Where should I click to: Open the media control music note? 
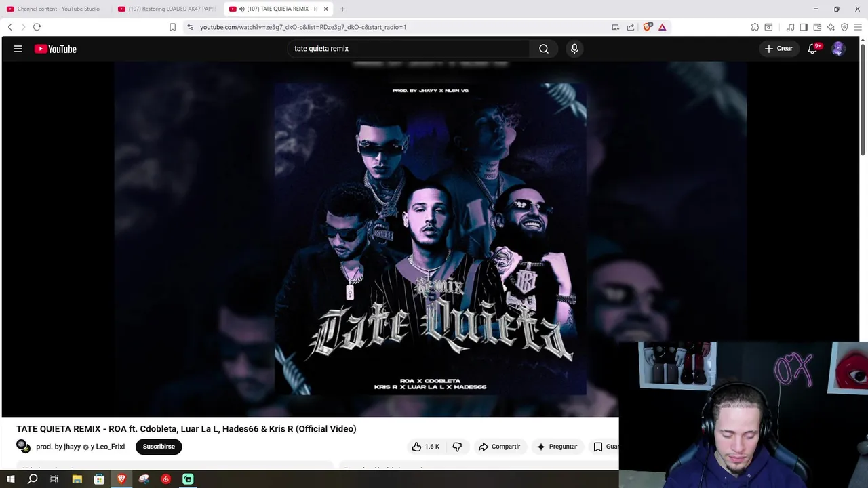[790, 27]
